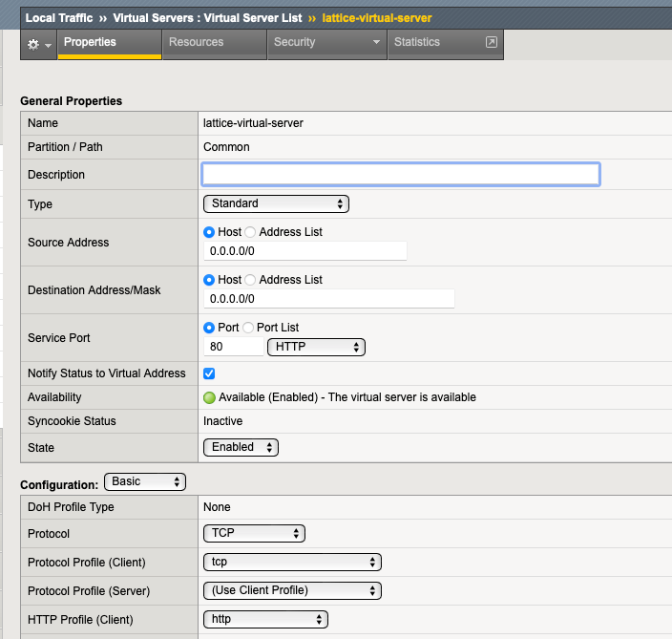The height and width of the screenshot is (639, 672).
Task: Open the Type dropdown set to Standard
Action: pyautogui.click(x=276, y=203)
